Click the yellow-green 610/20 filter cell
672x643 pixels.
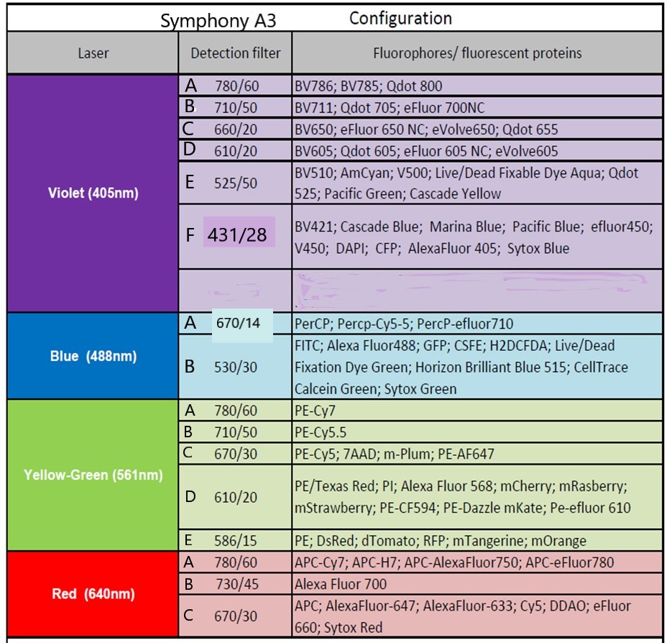[235, 497]
